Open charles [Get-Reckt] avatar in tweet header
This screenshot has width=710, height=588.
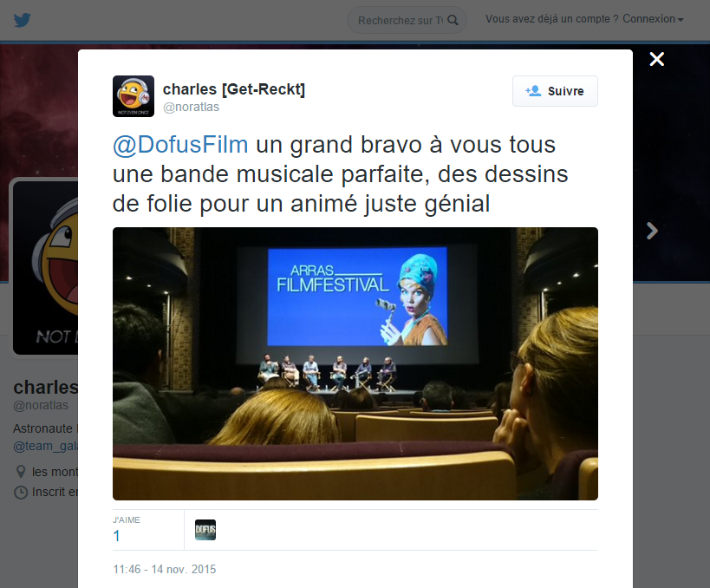click(x=134, y=96)
